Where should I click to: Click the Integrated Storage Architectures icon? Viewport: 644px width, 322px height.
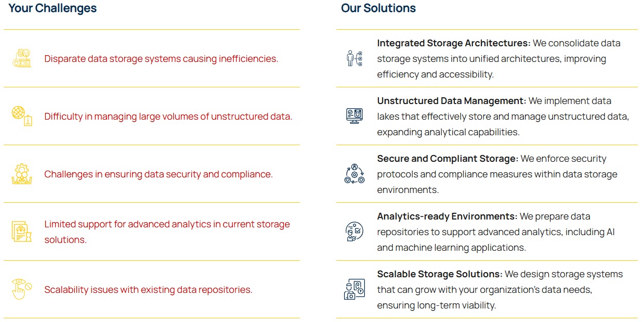[x=354, y=58]
